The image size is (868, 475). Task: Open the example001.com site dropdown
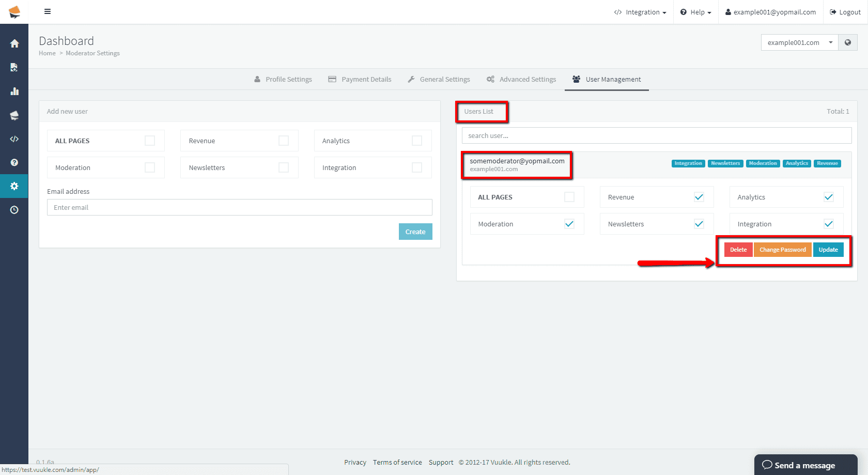[x=799, y=42]
